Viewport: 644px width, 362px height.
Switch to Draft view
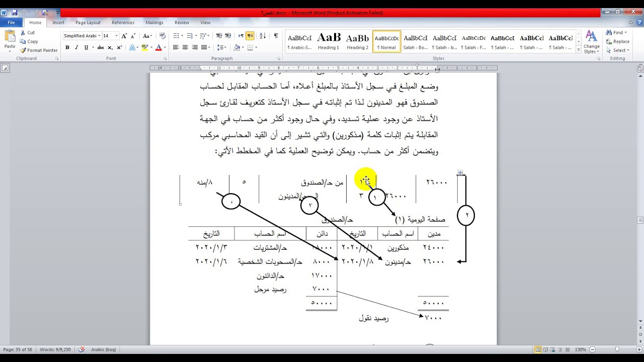(569, 349)
